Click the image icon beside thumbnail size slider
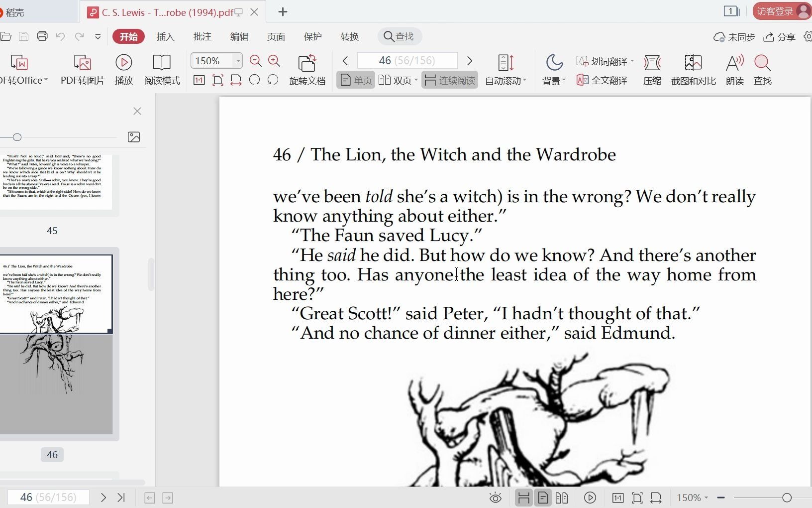Screen dimensions: 812x508 [134, 137]
